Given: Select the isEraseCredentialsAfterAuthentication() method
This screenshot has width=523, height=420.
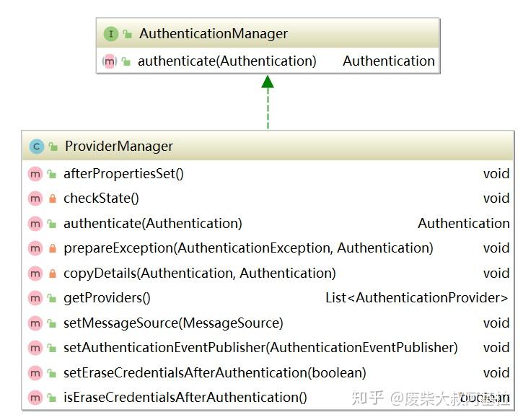Looking at the screenshot, I should coord(185,398).
